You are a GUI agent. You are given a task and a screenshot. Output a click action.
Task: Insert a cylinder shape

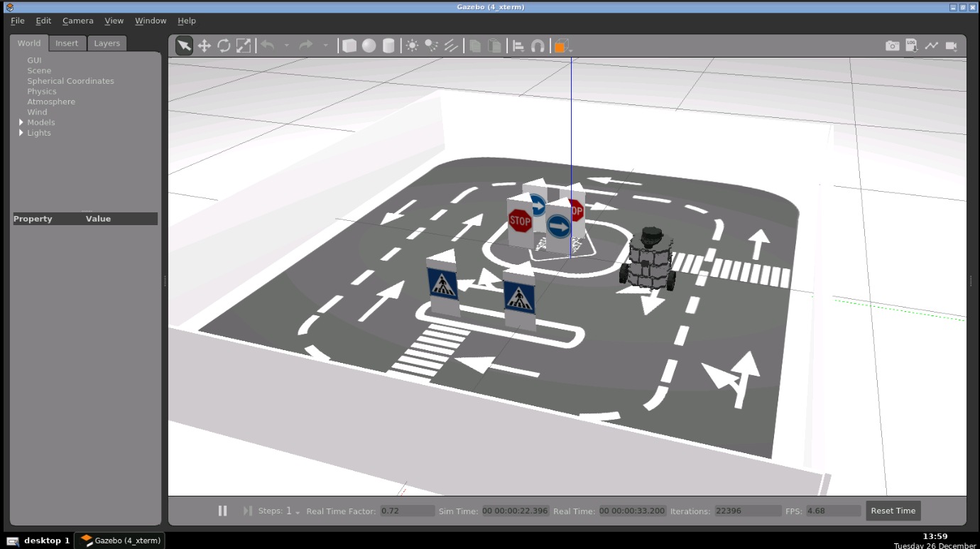click(388, 46)
